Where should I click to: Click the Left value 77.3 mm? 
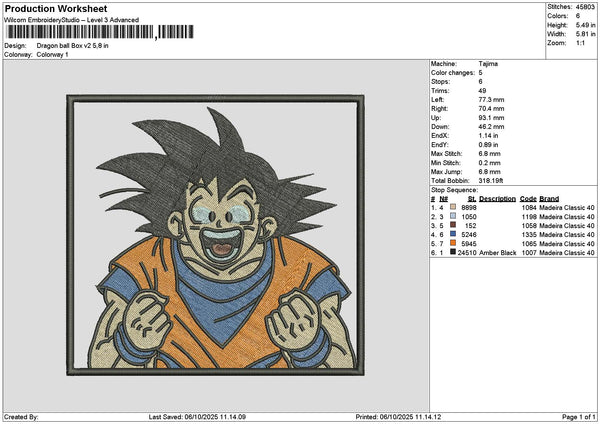[x=491, y=100]
